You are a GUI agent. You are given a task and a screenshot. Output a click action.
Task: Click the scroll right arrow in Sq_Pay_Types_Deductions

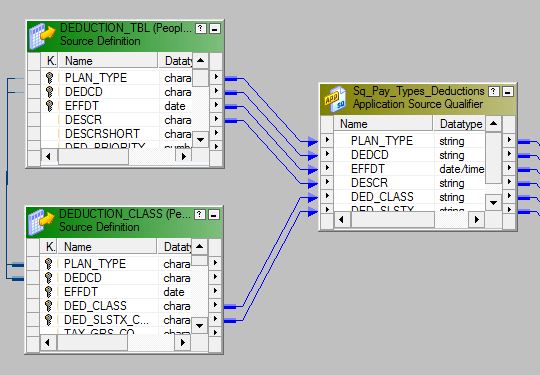pos(477,219)
